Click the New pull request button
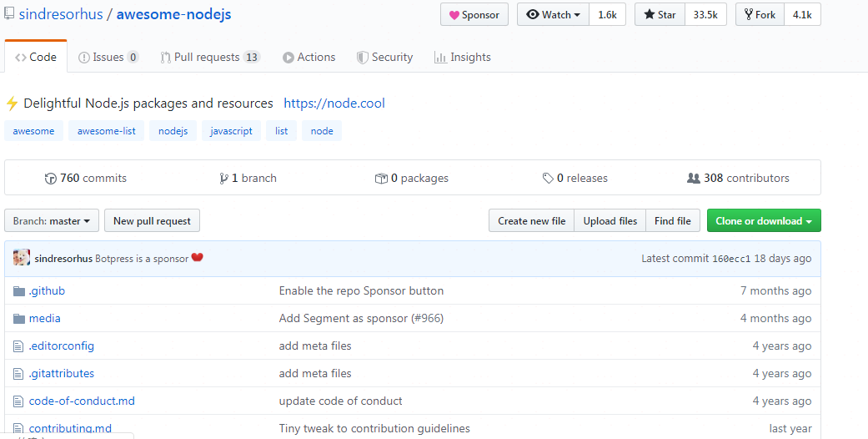The image size is (868, 439). click(152, 221)
